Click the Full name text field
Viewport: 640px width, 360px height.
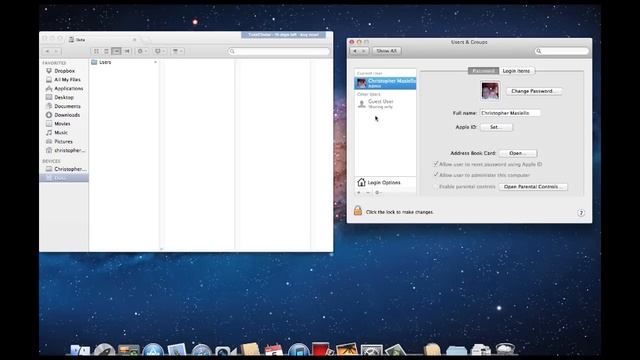pos(510,113)
